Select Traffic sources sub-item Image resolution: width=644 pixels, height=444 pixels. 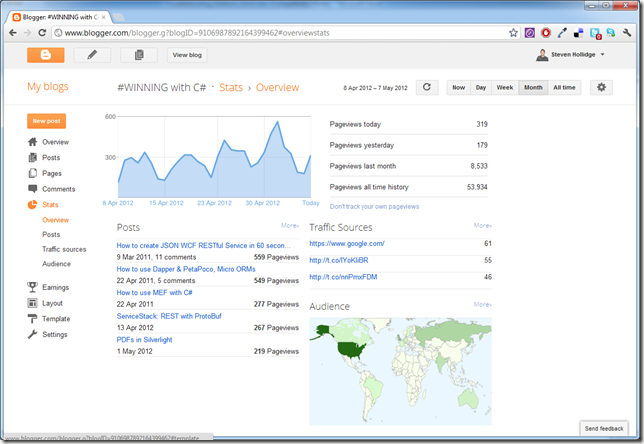pos(64,249)
